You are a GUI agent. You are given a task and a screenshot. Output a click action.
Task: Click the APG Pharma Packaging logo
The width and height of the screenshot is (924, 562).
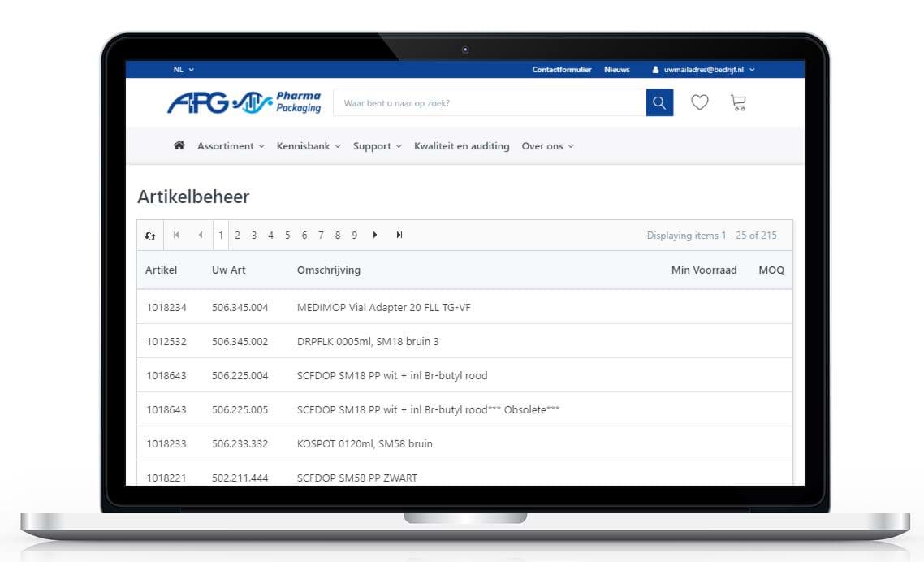point(244,102)
